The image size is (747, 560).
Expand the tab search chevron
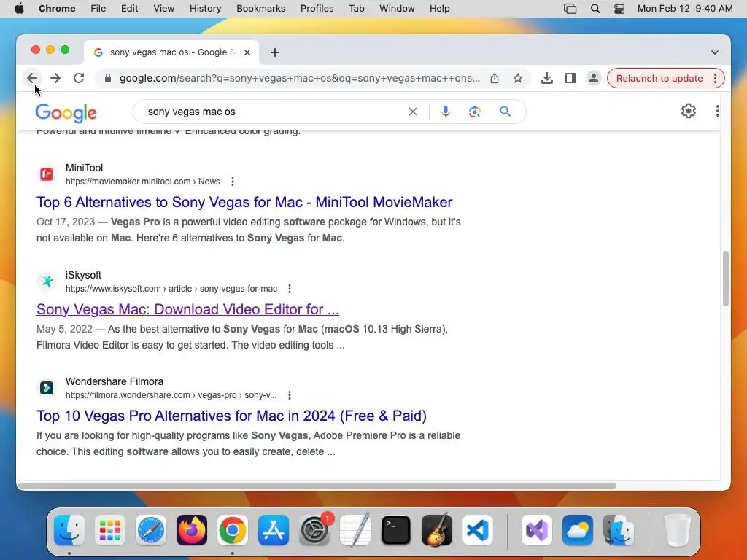(x=715, y=52)
